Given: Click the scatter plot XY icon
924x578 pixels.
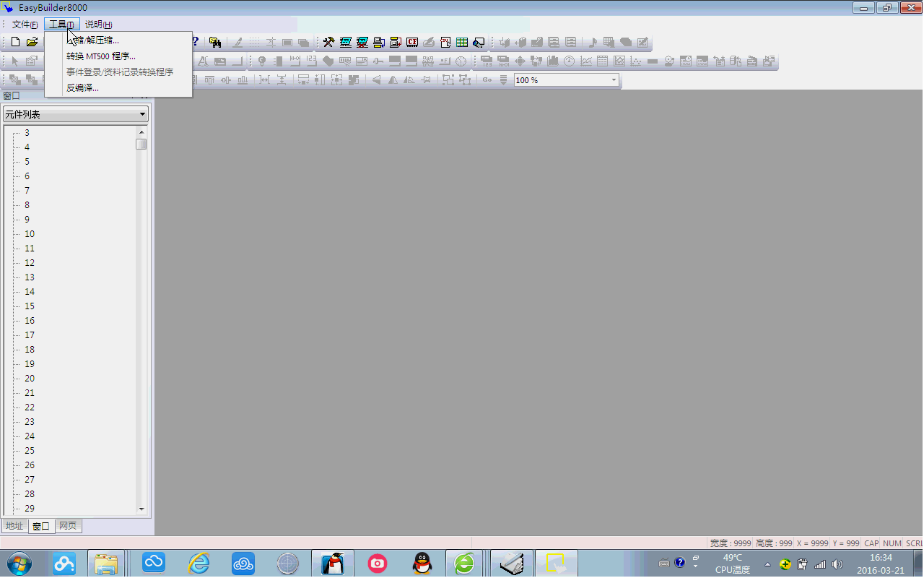Looking at the screenshot, I should point(636,61).
